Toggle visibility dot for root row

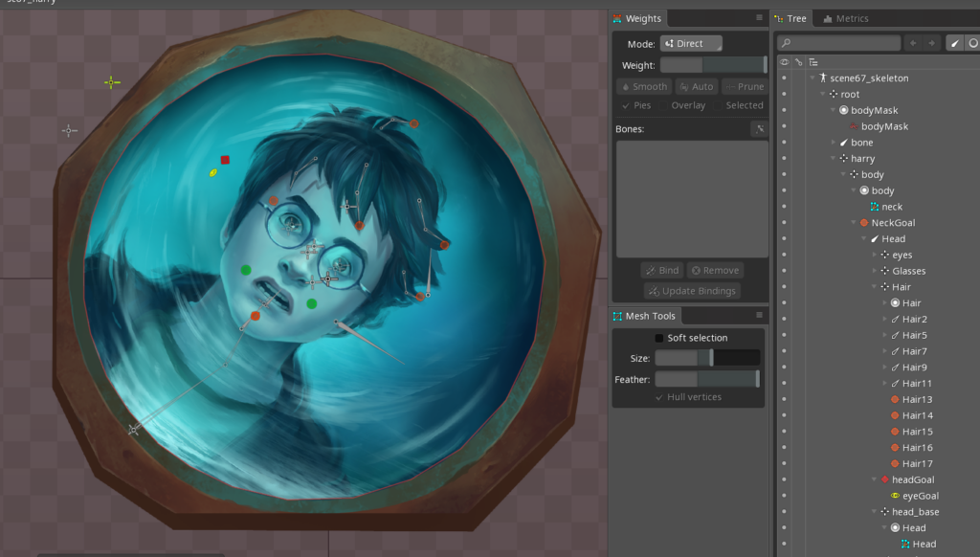point(784,95)
